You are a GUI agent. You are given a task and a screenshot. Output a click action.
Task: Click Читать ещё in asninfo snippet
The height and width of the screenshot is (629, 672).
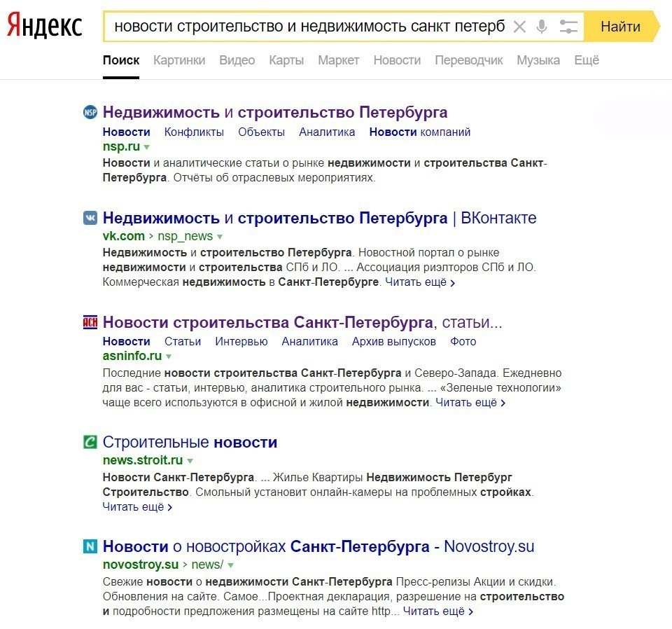tap(470, 403)
